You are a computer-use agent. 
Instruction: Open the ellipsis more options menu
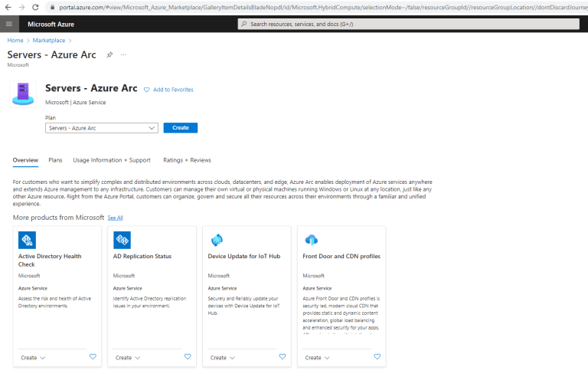(x=123, y=55)
